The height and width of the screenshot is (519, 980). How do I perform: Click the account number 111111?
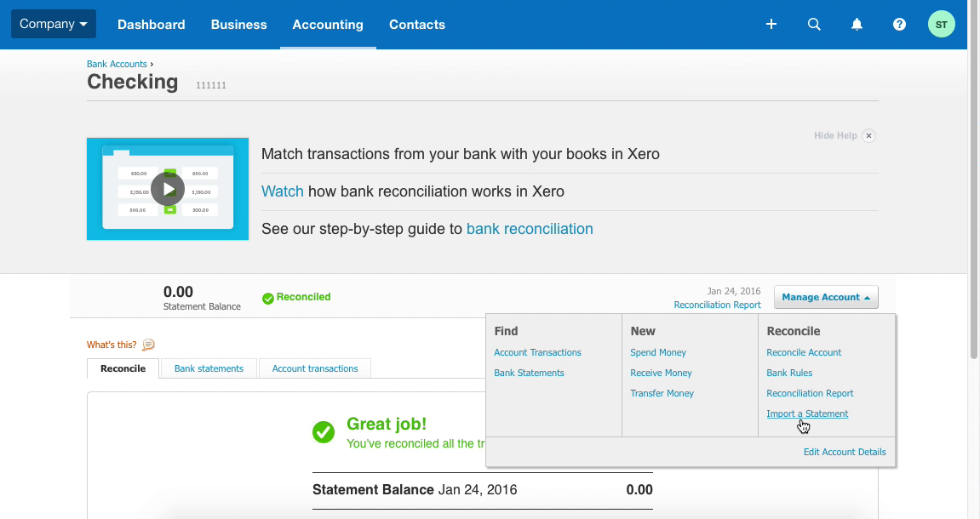click(x=210, y=85)
